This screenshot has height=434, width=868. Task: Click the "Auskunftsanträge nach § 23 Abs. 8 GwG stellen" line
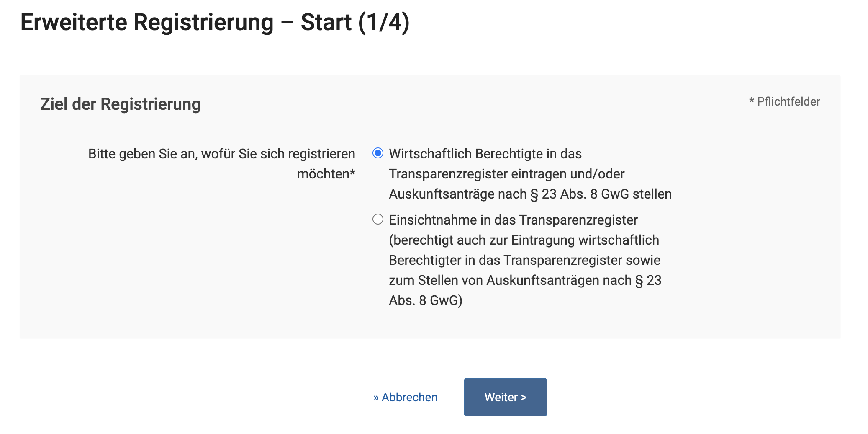pos(530,194)
